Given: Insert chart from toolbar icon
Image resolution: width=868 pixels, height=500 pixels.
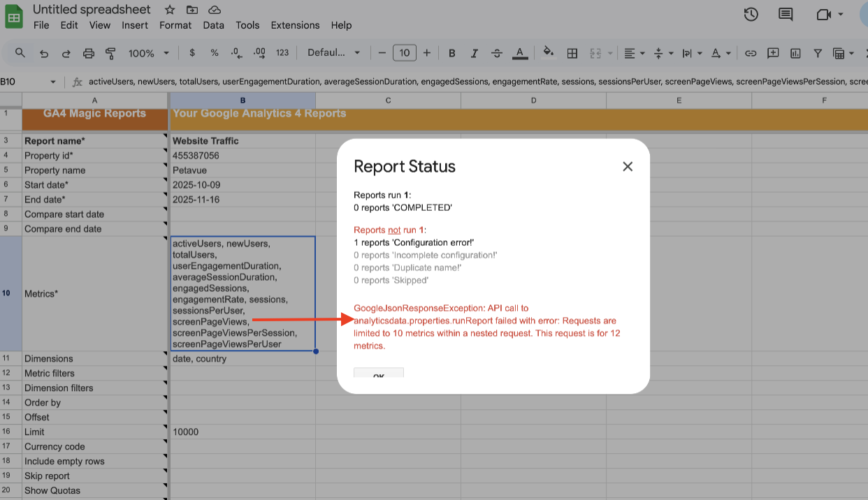Looking at the screenshot, I should [x=795, y=53].
